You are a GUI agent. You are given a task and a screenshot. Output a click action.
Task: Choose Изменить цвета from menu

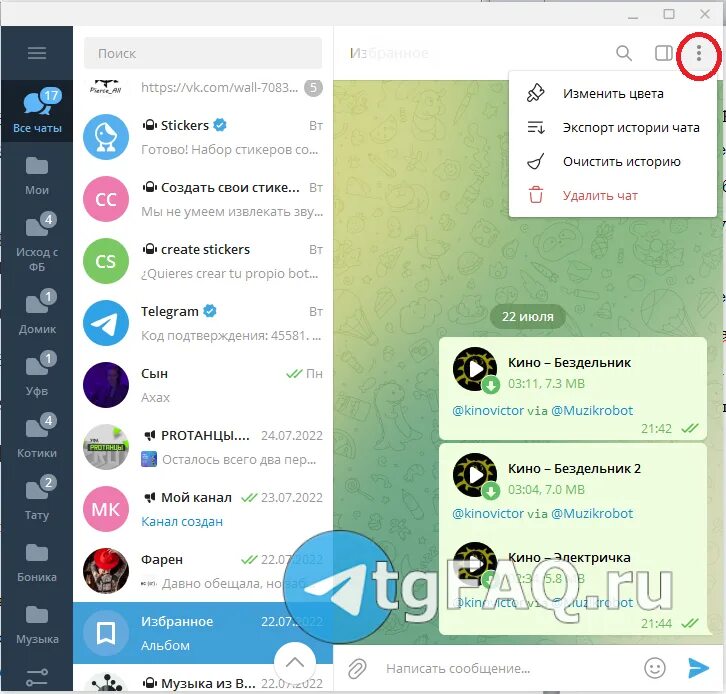coord(613,94)
